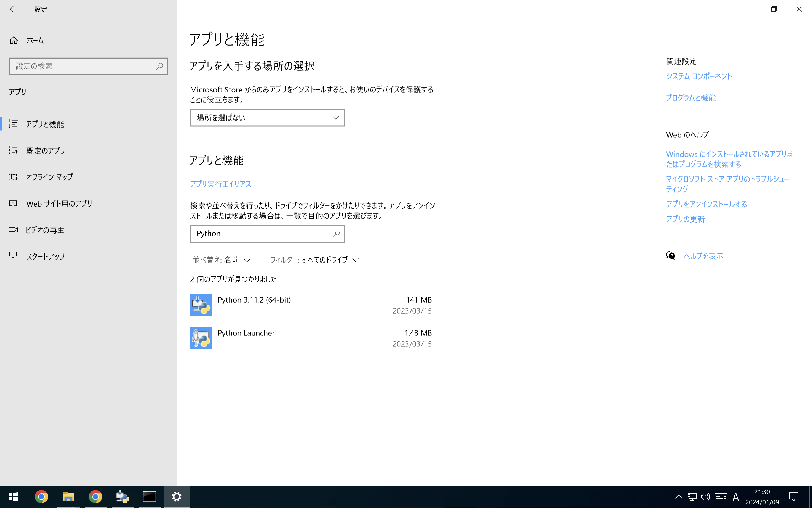Viewport: 812px width, 508px height.
Task: Open the プログラムと機能 link
Action: (x=691, y=98)
